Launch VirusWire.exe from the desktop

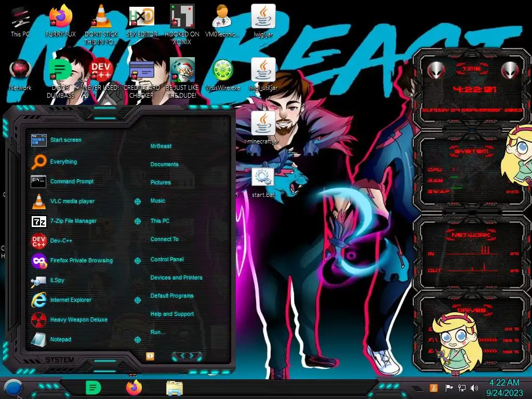(222, 75)
